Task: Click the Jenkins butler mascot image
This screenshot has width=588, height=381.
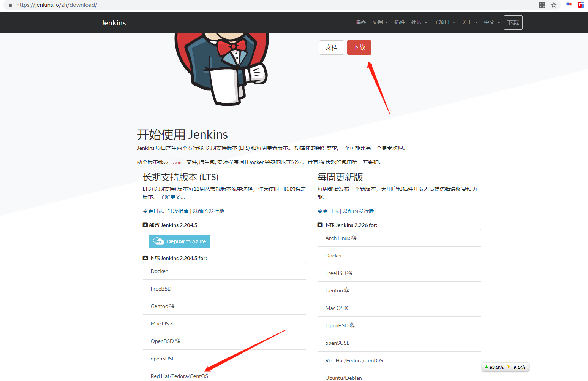Action: click(221, 68)
